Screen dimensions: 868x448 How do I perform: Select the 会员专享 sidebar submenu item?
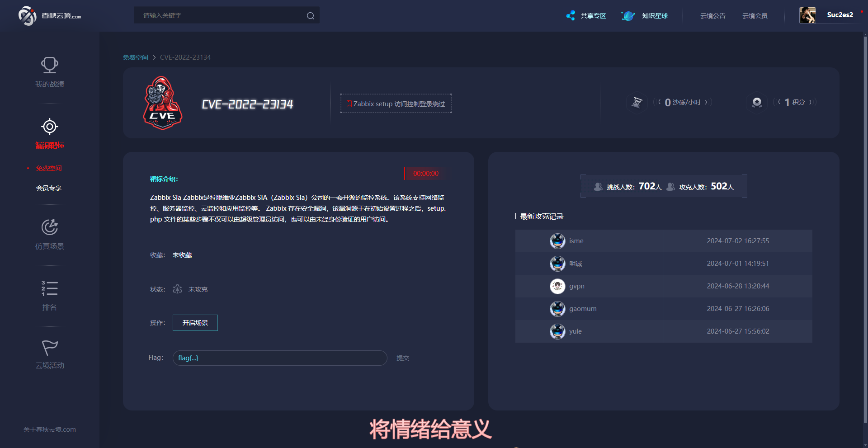49,188
